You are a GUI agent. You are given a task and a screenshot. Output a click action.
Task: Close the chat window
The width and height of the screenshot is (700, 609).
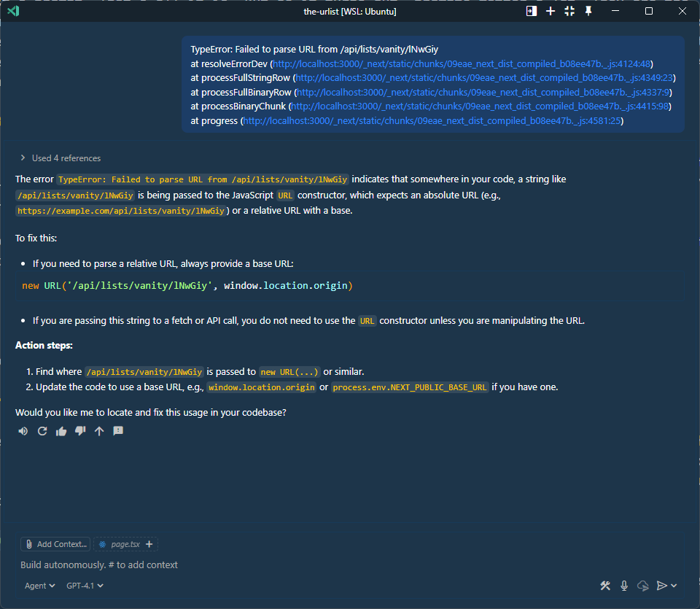682,11
